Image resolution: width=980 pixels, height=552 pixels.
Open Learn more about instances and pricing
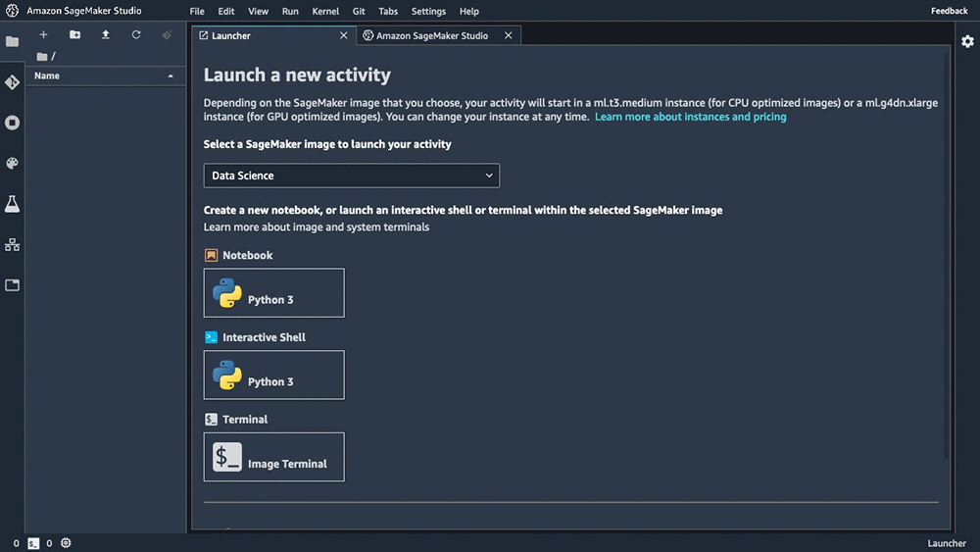[690, 117]
